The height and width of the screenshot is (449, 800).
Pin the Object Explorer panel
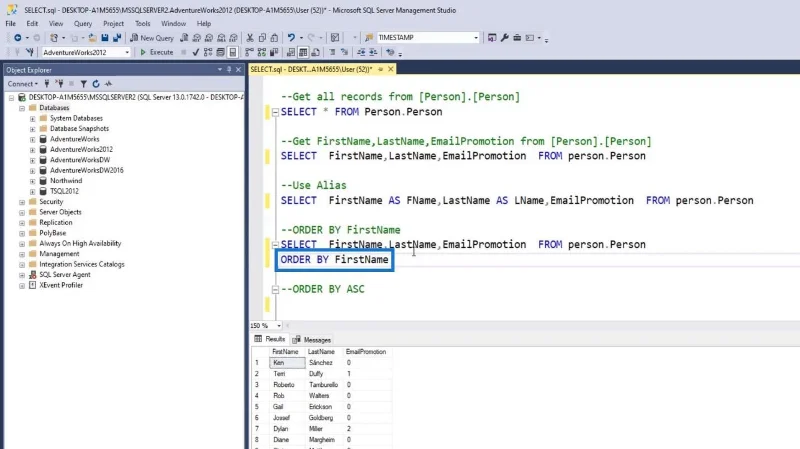click(229, 69)
